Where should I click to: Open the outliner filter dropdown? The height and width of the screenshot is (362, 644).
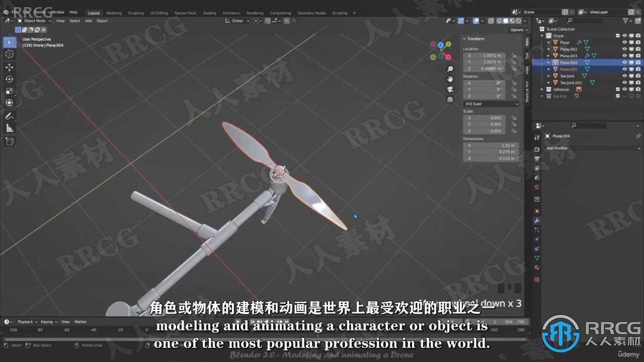[x=627, y=21]
